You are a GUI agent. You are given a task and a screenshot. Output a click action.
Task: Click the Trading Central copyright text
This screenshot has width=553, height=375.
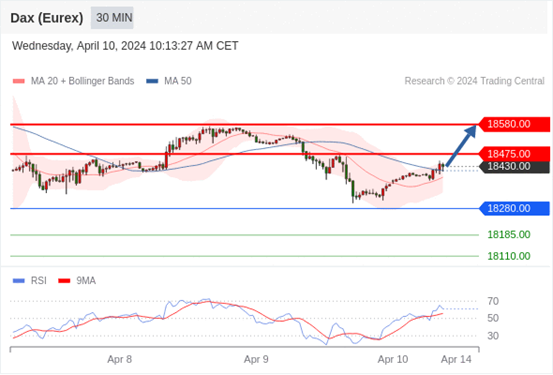pyautogui.click(x=474, y=81)
